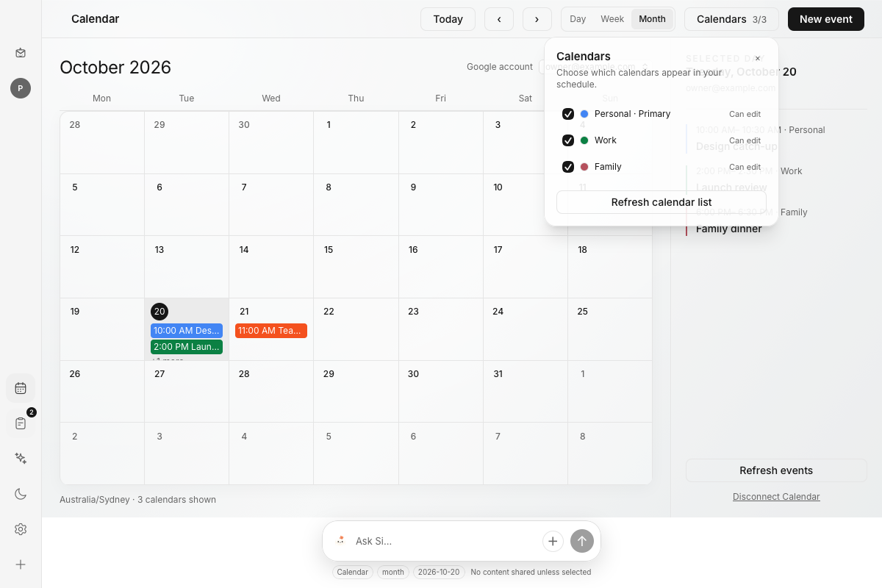The image size is (882, 588).
Task: Open the AI sparkles icon in sidebar
Action: click(21, 459)
